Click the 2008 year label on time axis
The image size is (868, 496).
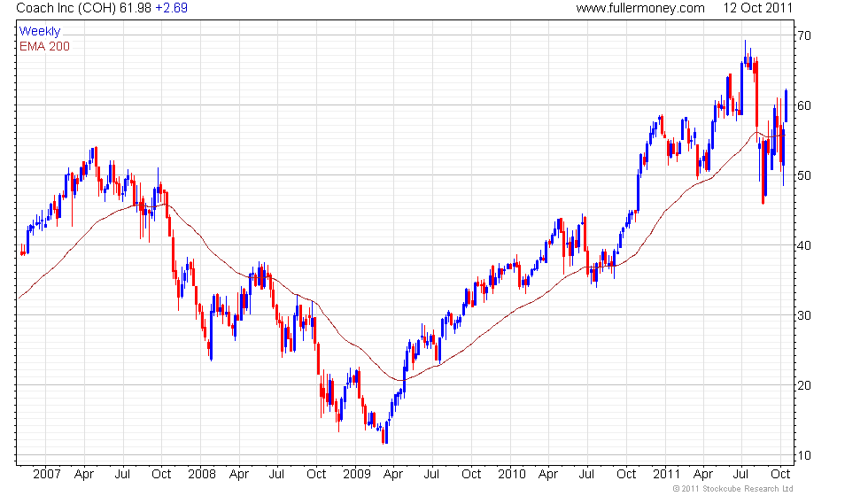point(202,475)
